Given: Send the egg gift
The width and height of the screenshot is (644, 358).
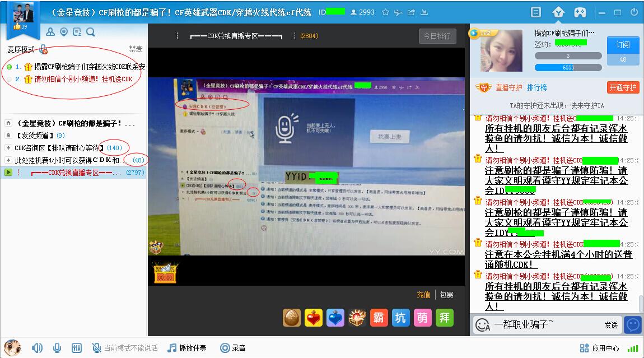Looking at the screenshot, I should (x=292, y=318).
